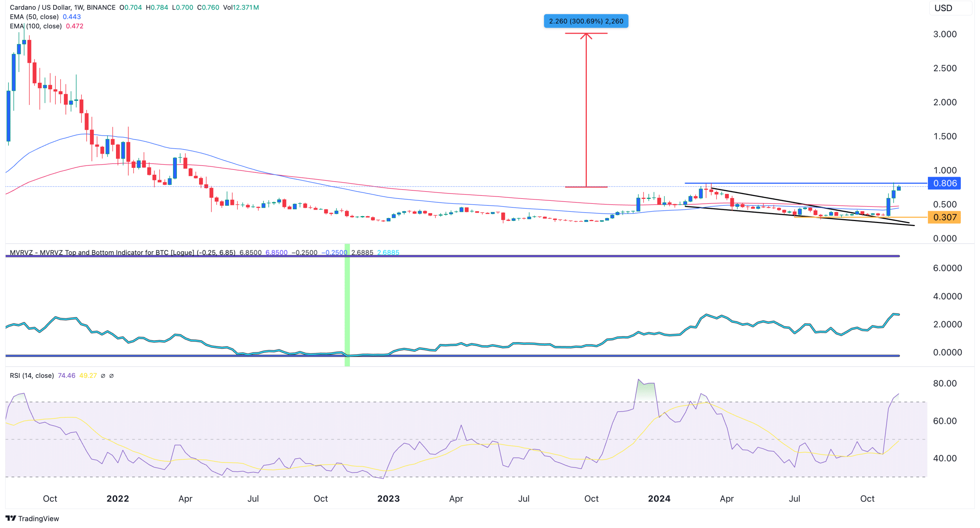Click the 80.00 RSI axis label
Viewport: 980px width, 528px height.
(944, 383)
